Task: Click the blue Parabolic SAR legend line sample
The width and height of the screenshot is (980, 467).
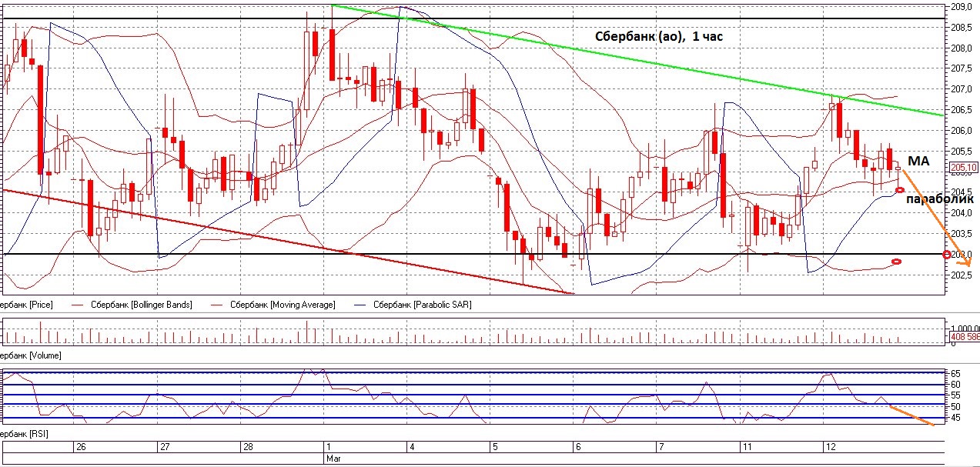Action: click(358, 305)
